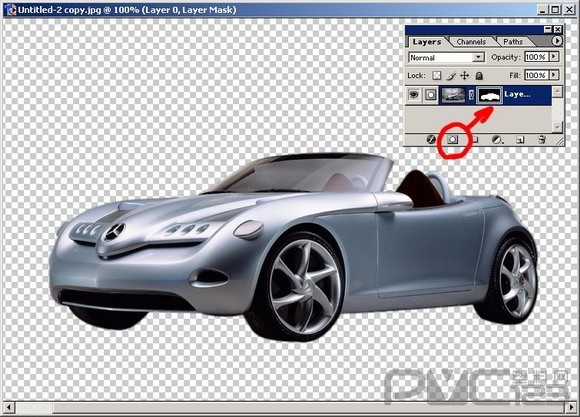Image resolution: width=580 pixels, height=417 pixels.
Task: Click the link icon between thumbnail and mask
Action: 471,95
